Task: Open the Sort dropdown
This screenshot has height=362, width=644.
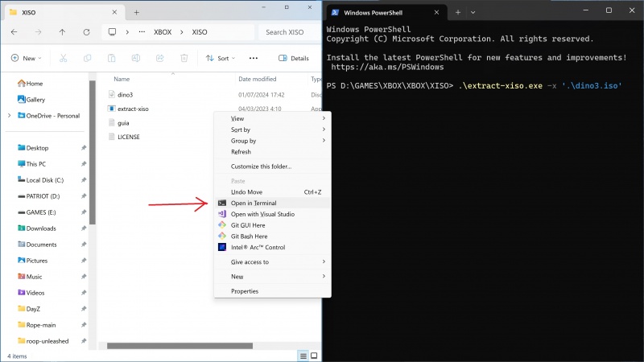Action: click(221, 58)
